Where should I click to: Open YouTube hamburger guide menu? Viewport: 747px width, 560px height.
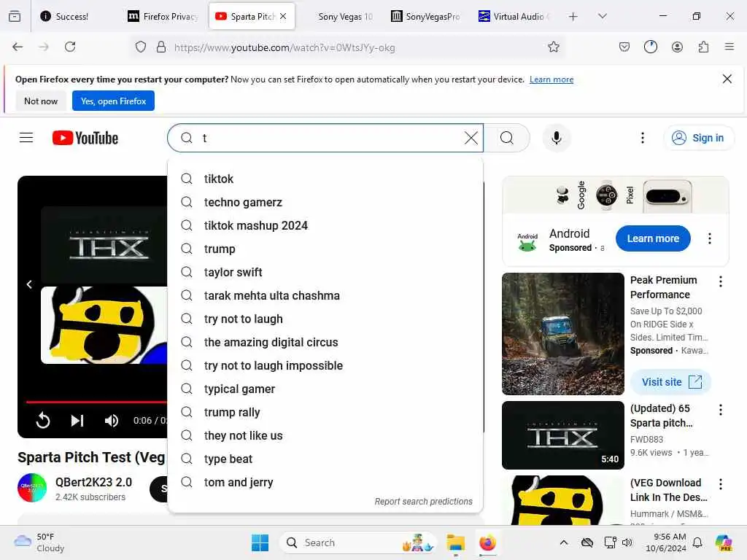(x=26, y=138)
